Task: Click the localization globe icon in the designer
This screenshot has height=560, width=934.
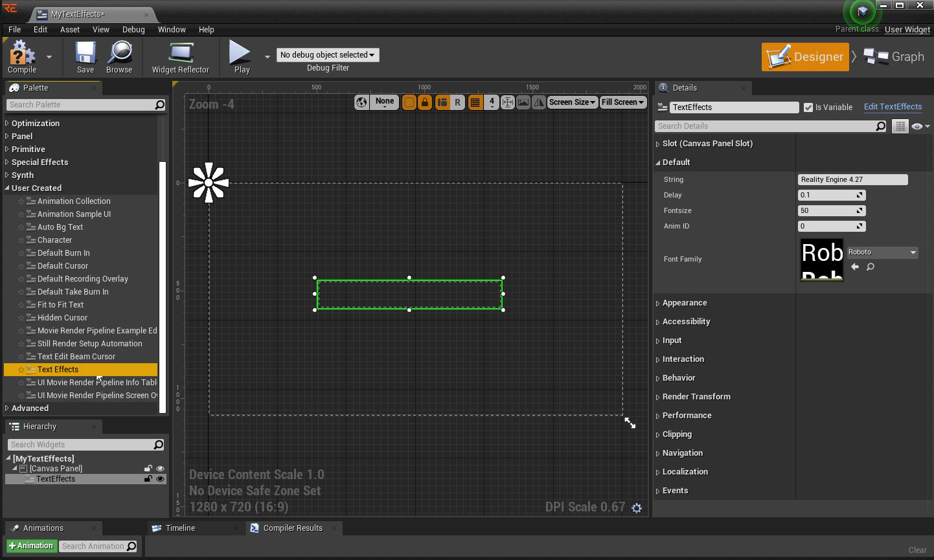Action: point(361,102)
